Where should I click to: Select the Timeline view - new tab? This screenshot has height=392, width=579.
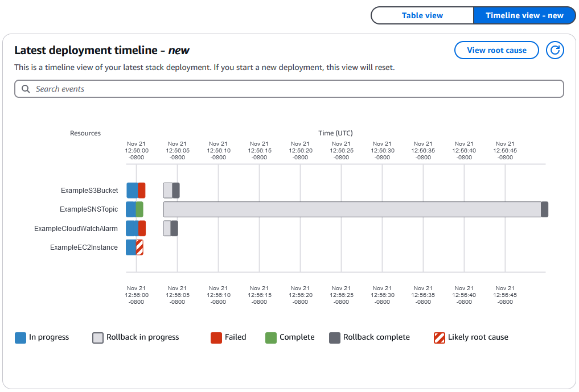pos(524,15)
